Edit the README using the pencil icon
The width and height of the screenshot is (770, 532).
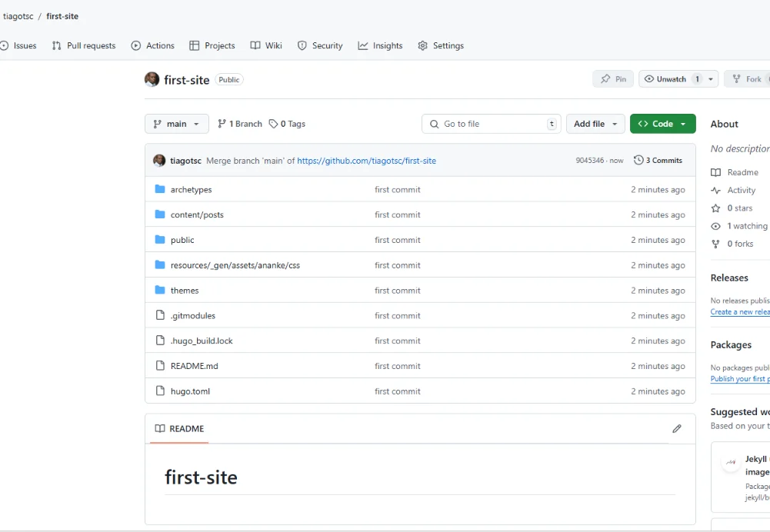[677, 428]
